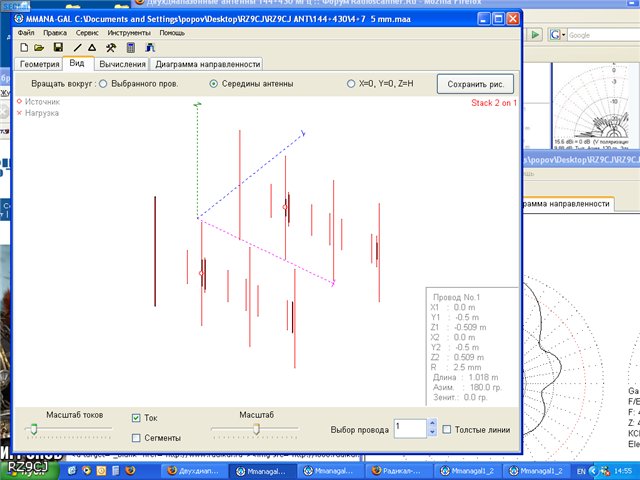Adjust the Масштаб токов slider

point(34,429)
